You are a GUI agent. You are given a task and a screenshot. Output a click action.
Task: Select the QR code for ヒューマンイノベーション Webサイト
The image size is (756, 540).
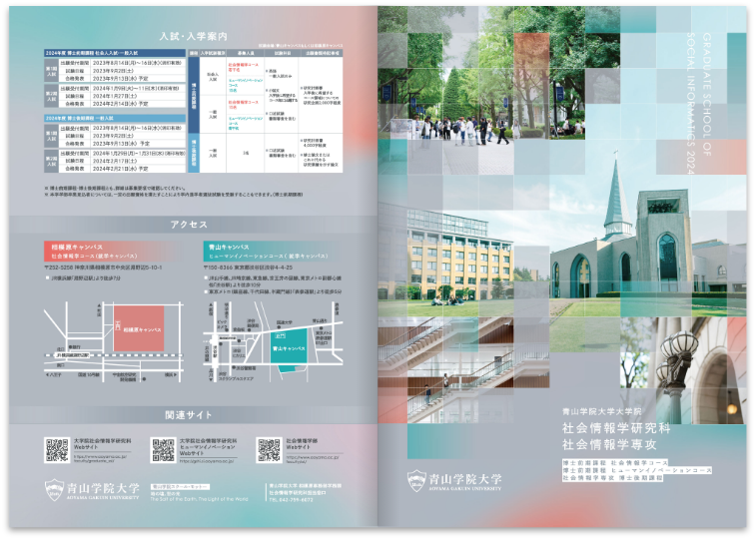click(x=163, y=450)
